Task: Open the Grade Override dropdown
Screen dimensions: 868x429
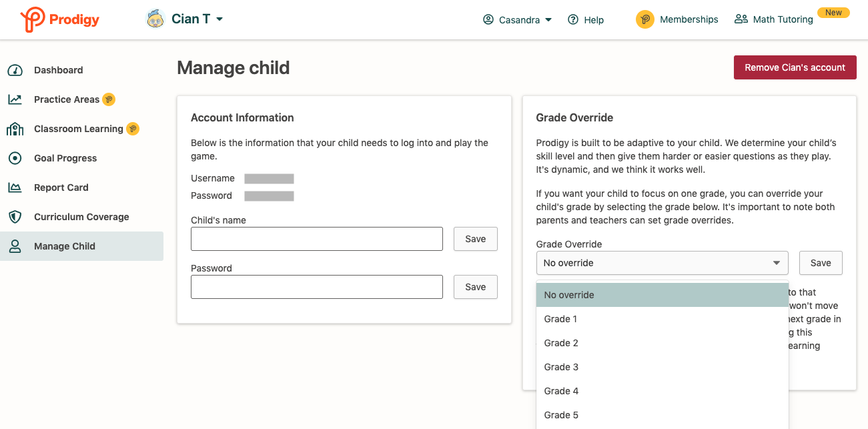Action: pos(662,263)
